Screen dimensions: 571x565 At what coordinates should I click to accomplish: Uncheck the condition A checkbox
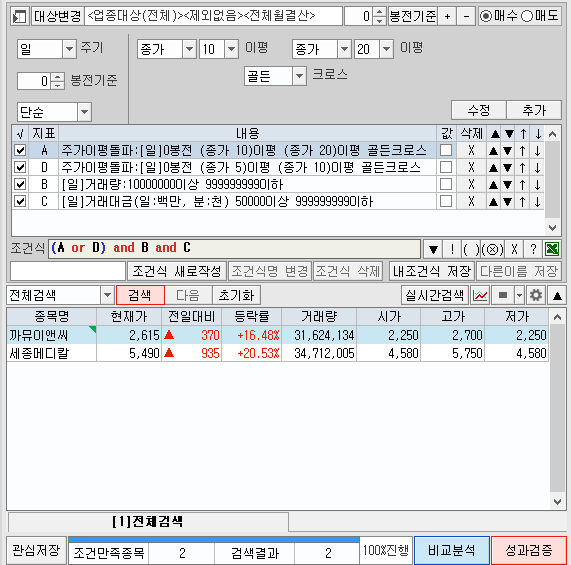pyautogui.click(x=20, y=150)
